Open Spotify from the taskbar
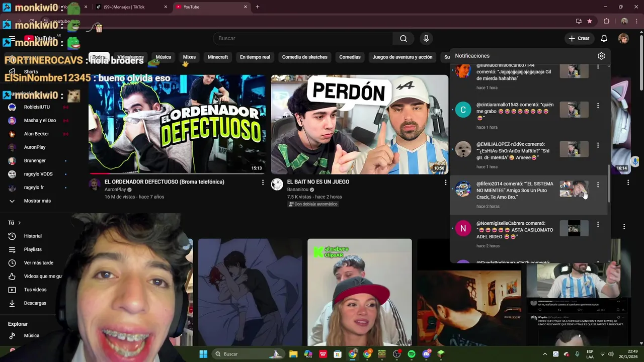 coord(411,354)
